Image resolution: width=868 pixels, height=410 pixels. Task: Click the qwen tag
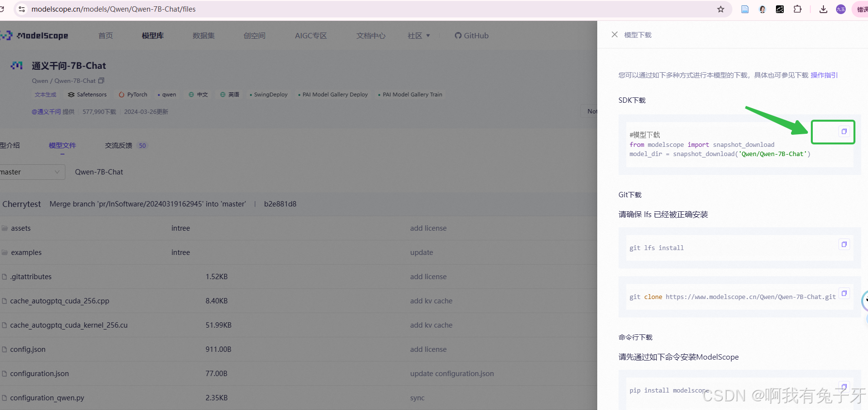click(x=167, y=95)
